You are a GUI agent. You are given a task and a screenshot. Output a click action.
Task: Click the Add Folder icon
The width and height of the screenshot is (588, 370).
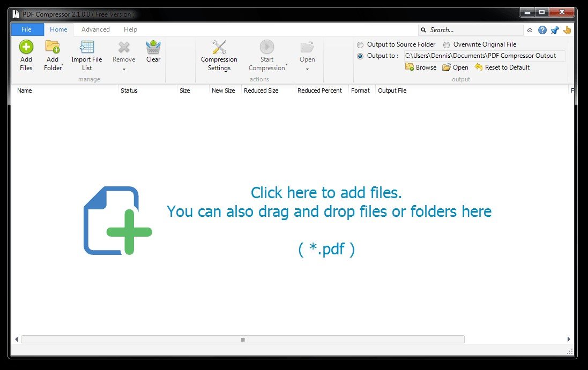53,47
